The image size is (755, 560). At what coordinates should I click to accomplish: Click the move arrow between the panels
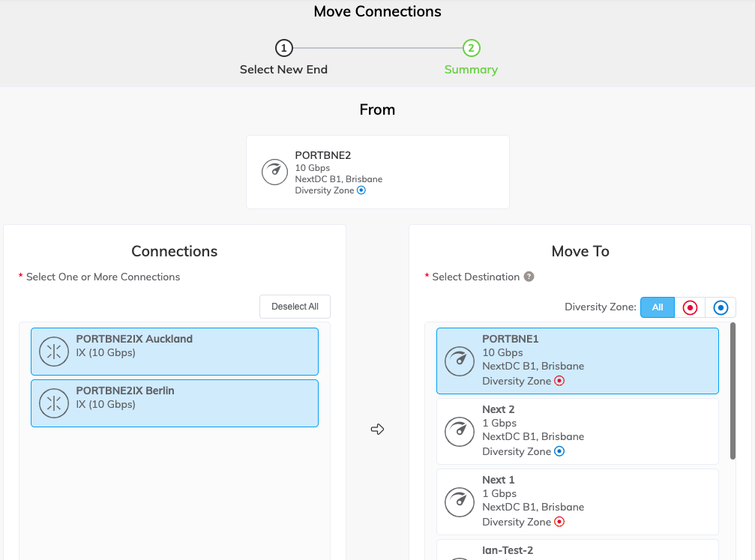click(x=377, y=429)
